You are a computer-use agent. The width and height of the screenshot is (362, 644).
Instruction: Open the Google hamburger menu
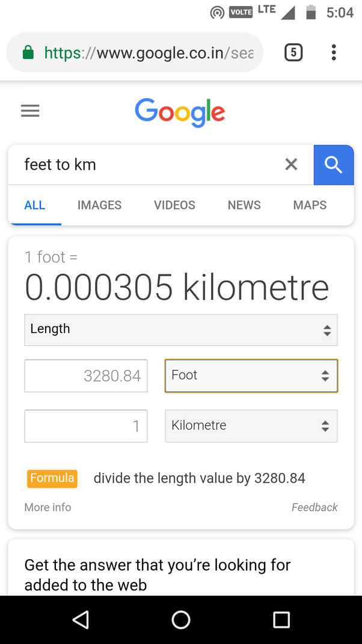[30, 111]
